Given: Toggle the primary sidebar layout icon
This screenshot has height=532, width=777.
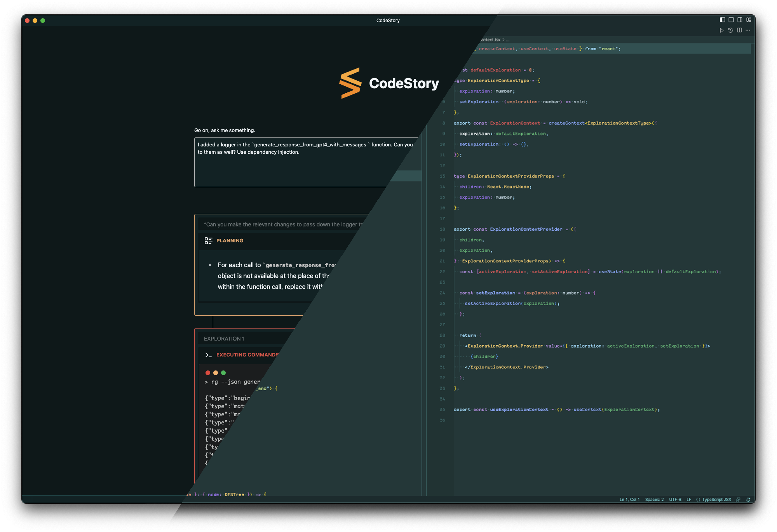Looking at the screenshot, I should click(x=723, y=20).
